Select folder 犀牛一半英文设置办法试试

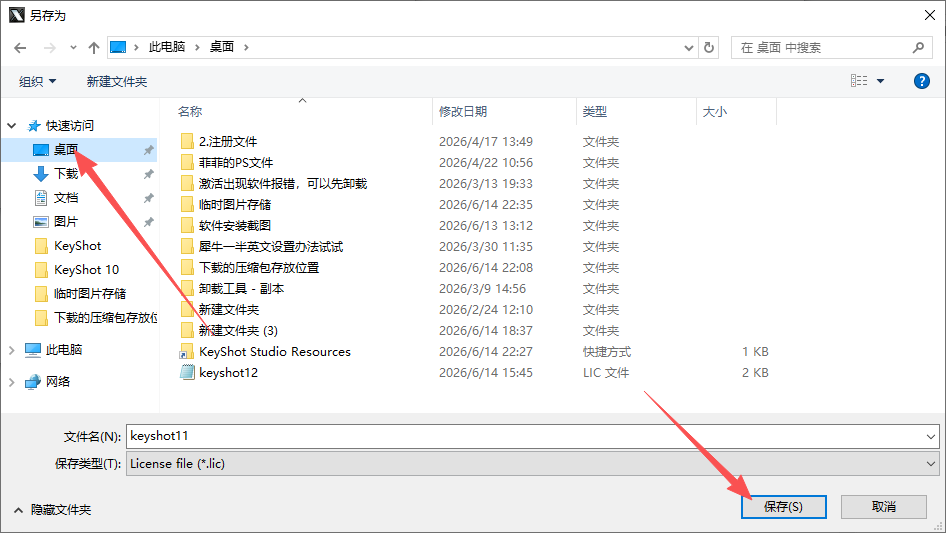(271, 247)
